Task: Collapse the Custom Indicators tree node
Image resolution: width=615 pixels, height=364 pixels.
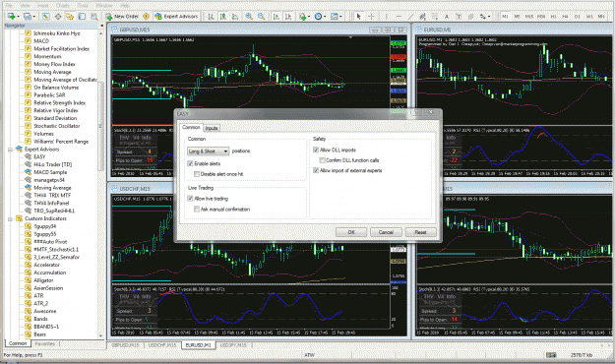Action: pyautogui.click(x=10, y=218)
